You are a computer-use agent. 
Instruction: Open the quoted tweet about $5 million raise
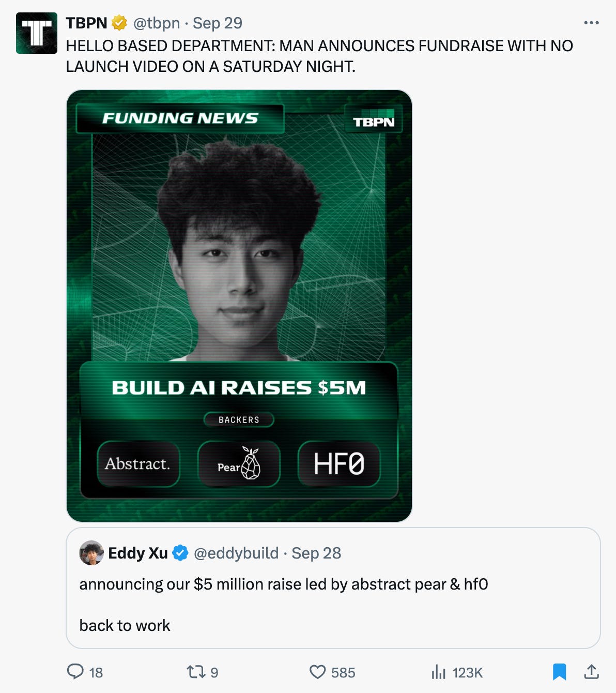pos(333,588)
